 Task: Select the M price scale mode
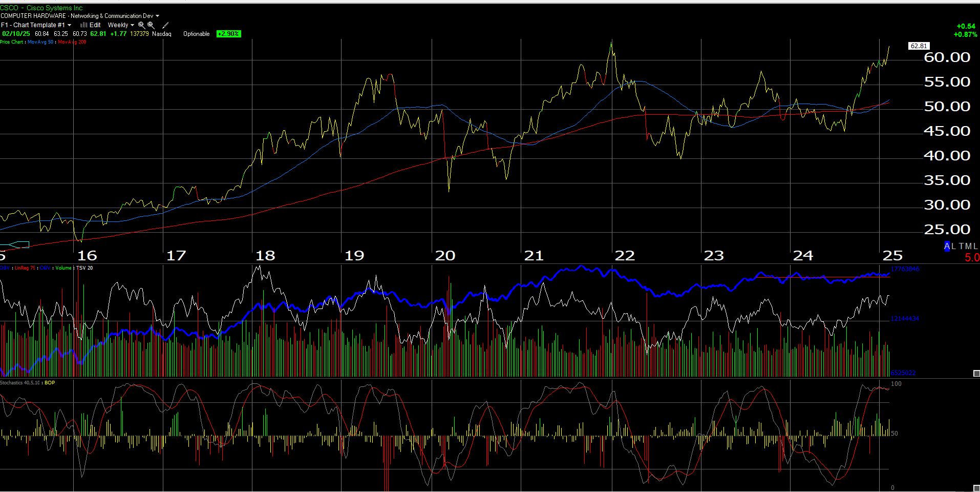pyautogui.click(x=968, y=246)
